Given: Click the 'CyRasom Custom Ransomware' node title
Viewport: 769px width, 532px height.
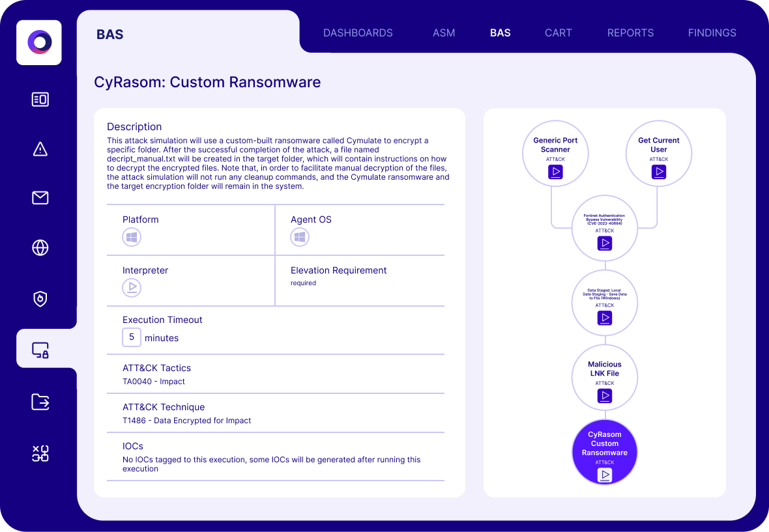Looking at the screenshot, I should click(605, 443).
